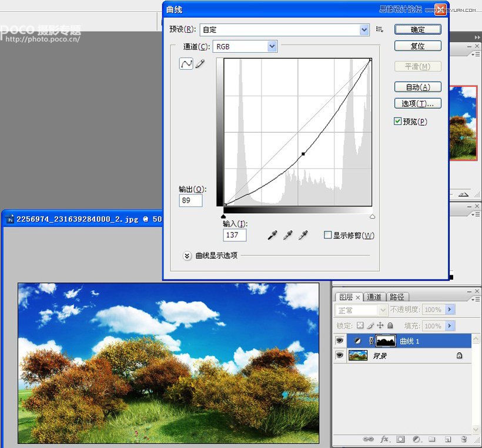The height and width of the screenshot is (448, 482).
Task: Select the black point eyedropper in Curves dialog
Action: tap(272, 235)
